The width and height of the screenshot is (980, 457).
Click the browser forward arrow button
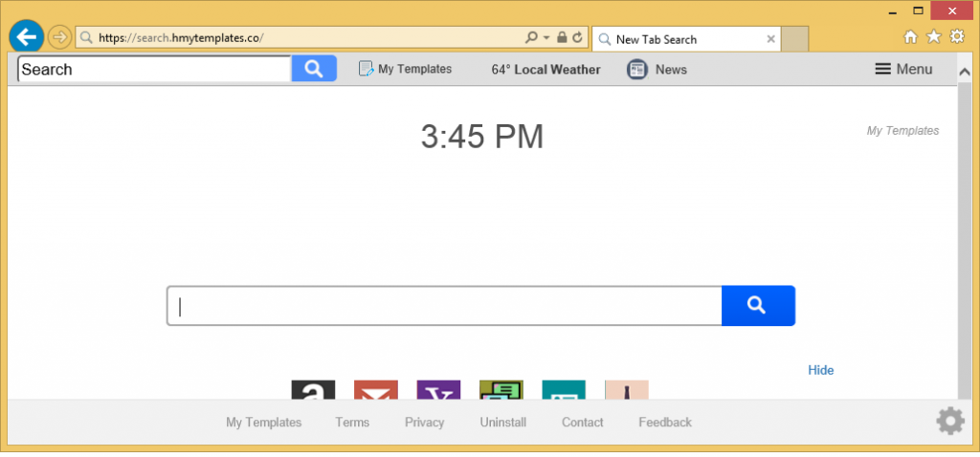59,38
